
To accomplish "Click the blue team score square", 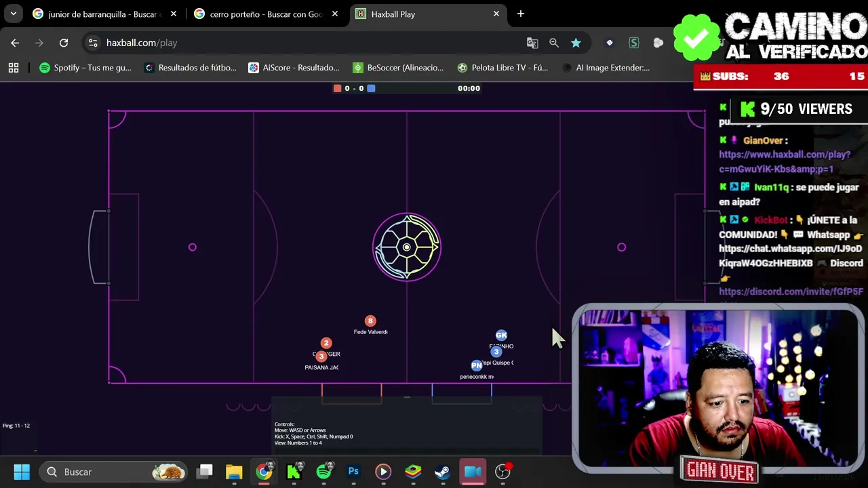I will (x=371, y=88).
